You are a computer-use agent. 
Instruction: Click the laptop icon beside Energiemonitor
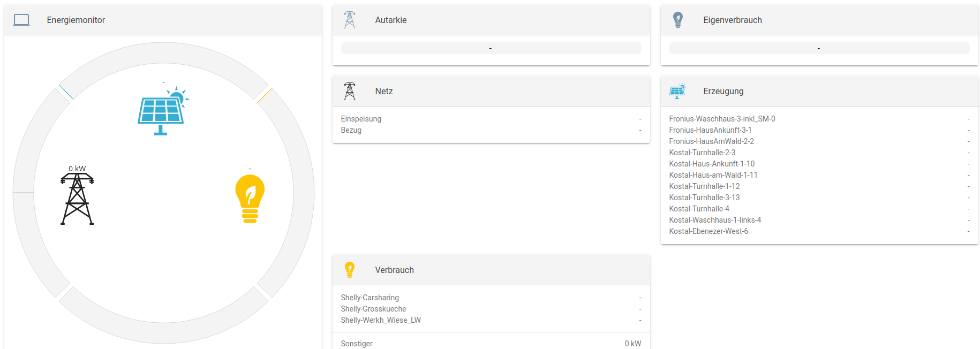[21, 20]
